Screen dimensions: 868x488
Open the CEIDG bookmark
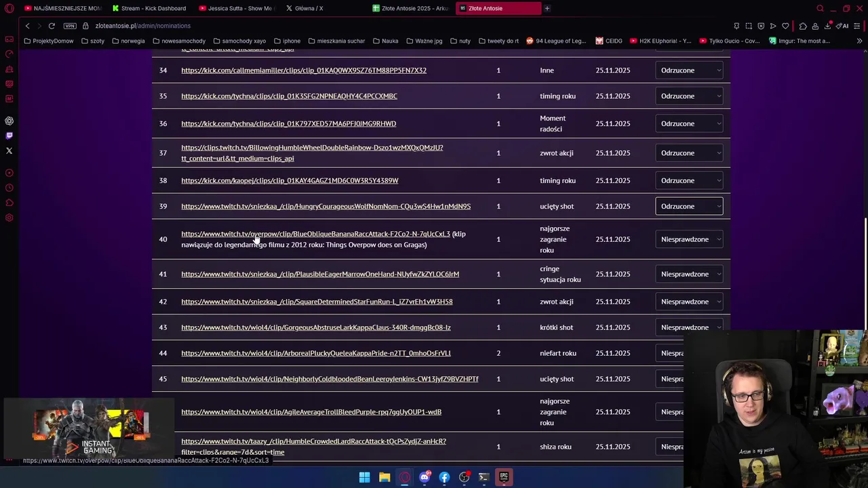tap(609, 41)
